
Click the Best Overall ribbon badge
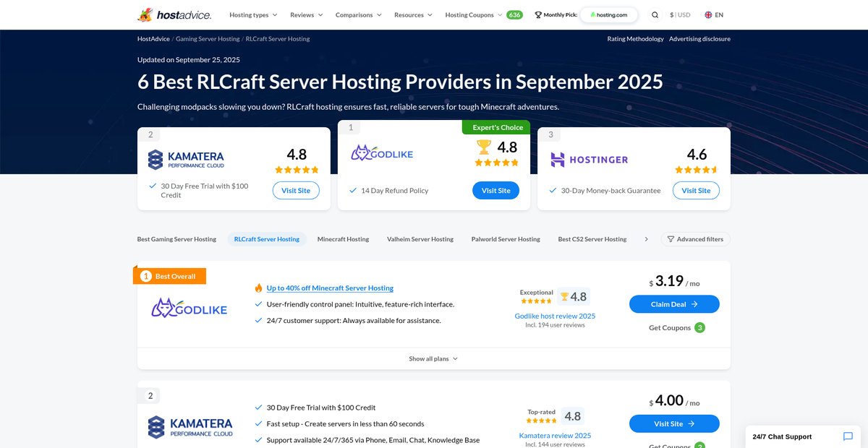tap(170, 276)
